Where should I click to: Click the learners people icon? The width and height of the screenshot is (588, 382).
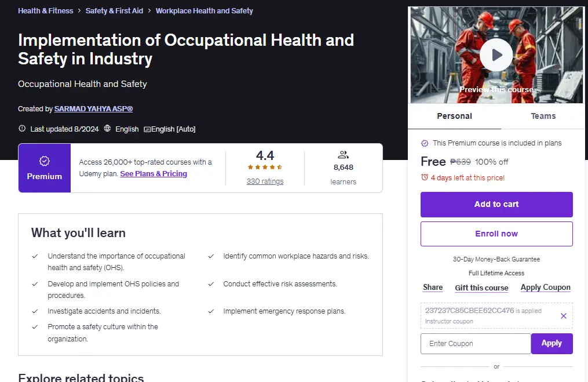(343, 155)
